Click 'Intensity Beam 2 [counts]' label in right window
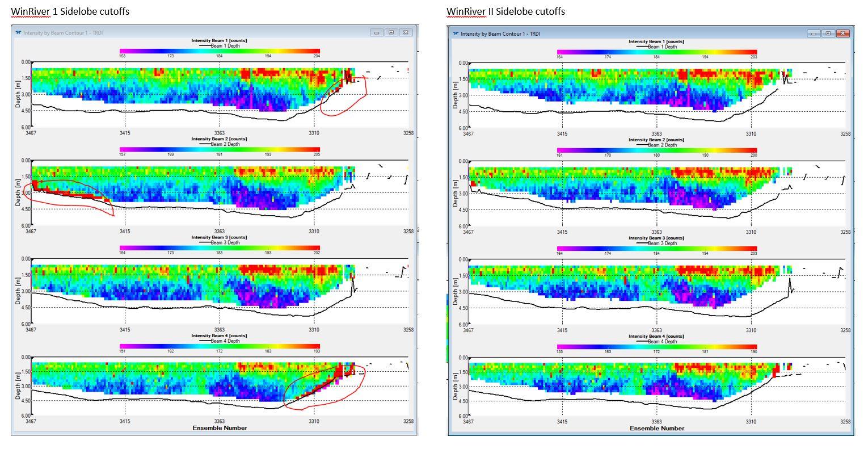868x449 pixels. [656, 140]
